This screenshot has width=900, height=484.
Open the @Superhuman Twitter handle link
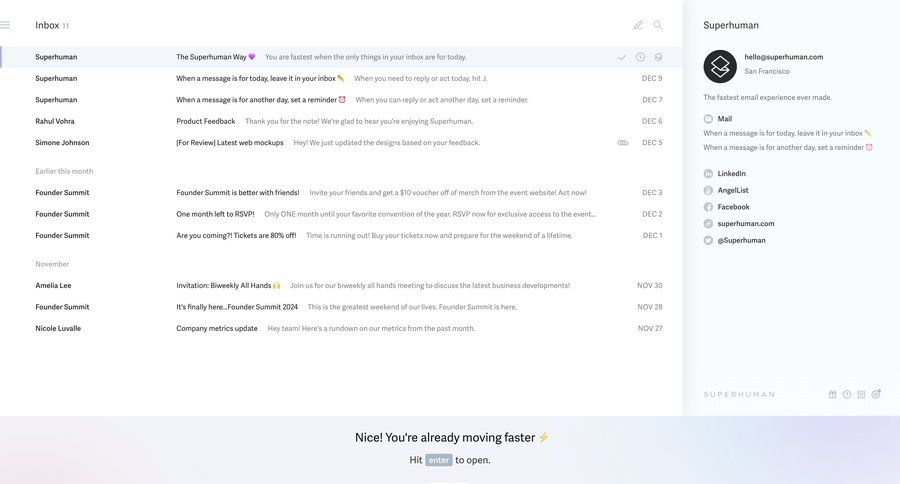742,241
